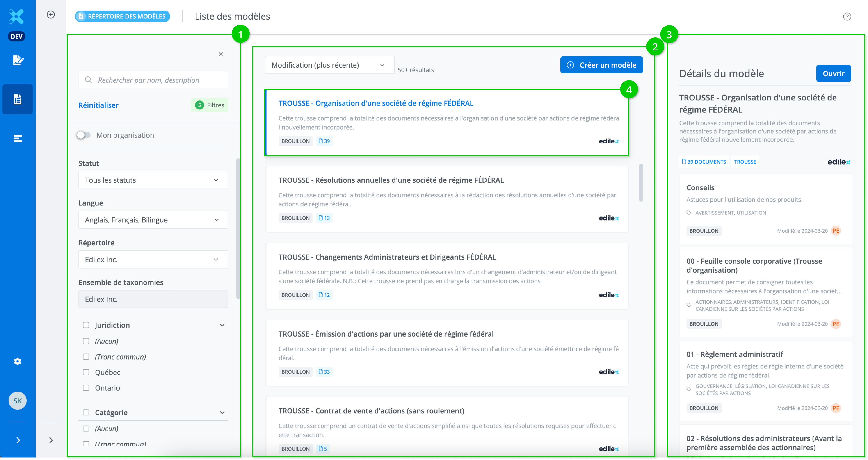Open the models repository sidebar icon
This screenshot has width=868, height=460.
click(18, 99)
